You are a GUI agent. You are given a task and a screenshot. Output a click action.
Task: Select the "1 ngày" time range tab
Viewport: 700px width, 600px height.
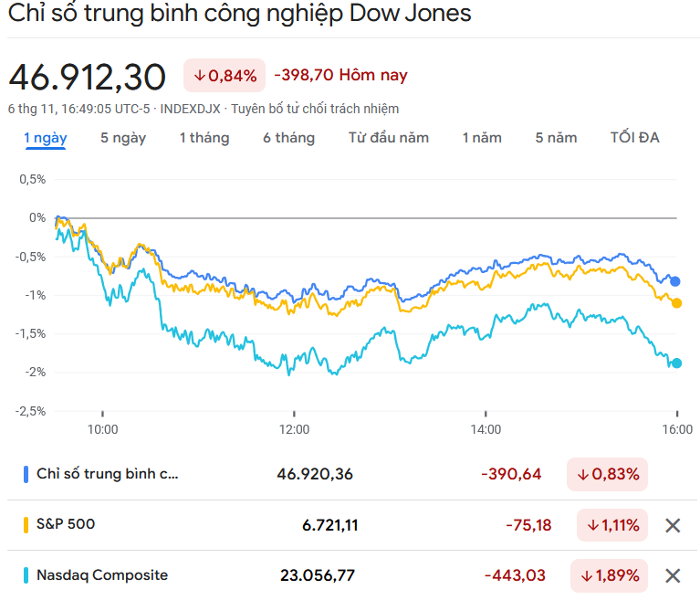(45, 138)
